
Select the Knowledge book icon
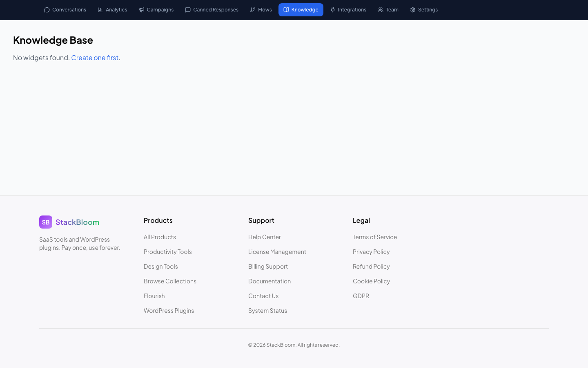click(x=287, y=9)
